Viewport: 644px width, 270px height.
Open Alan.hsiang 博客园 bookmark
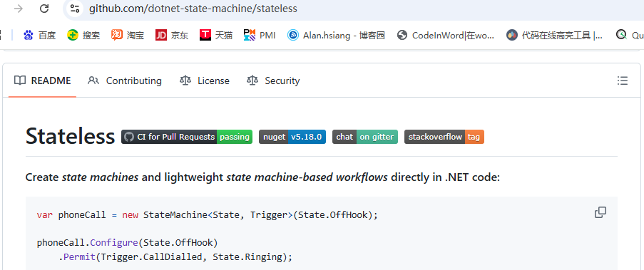click(336, 36)
